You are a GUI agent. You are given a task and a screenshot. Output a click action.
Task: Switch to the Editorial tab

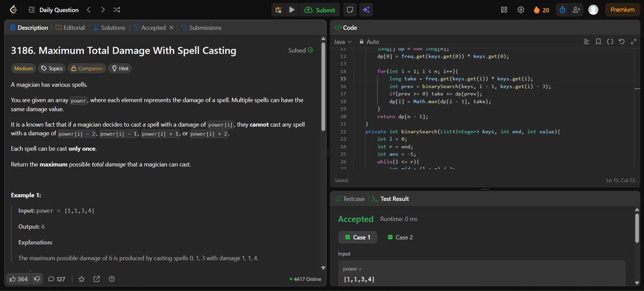click(70, 27)
